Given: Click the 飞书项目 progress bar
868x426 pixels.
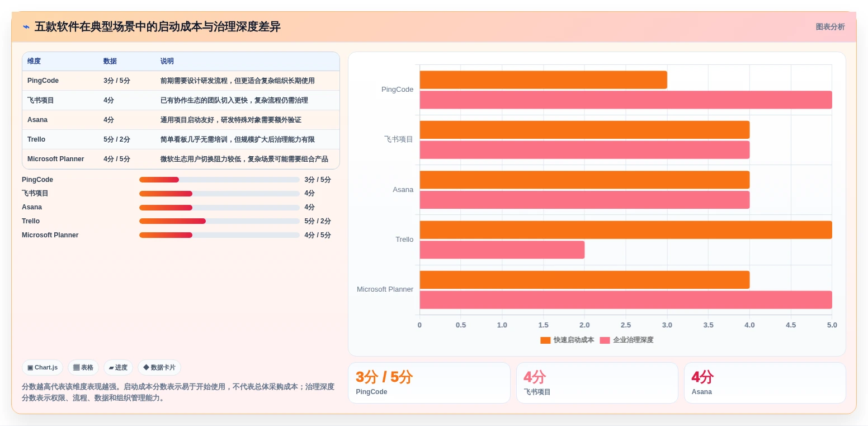Looking at the screenshot, I should [219, 194].
